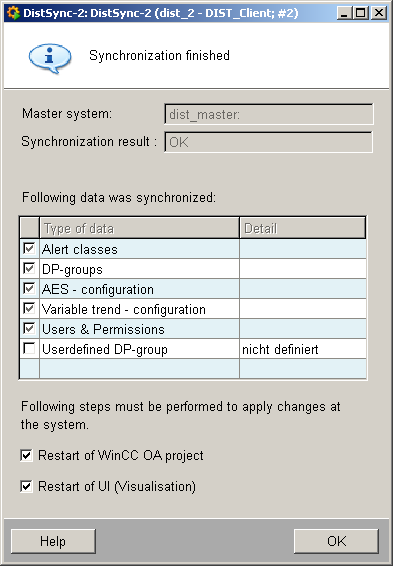Toggle the Users & Permissions checkbox

(x=29, y=328)
